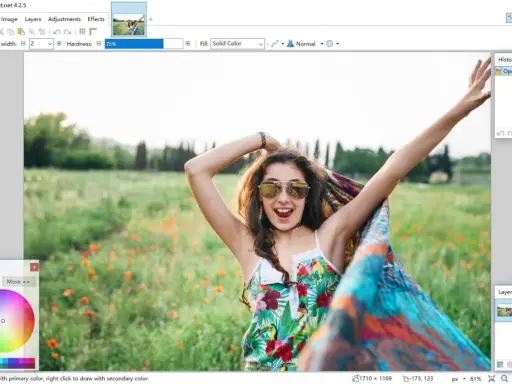Increase hardness with plus button
The height and width of the screenshot is (384, 512).
point(188,44)
